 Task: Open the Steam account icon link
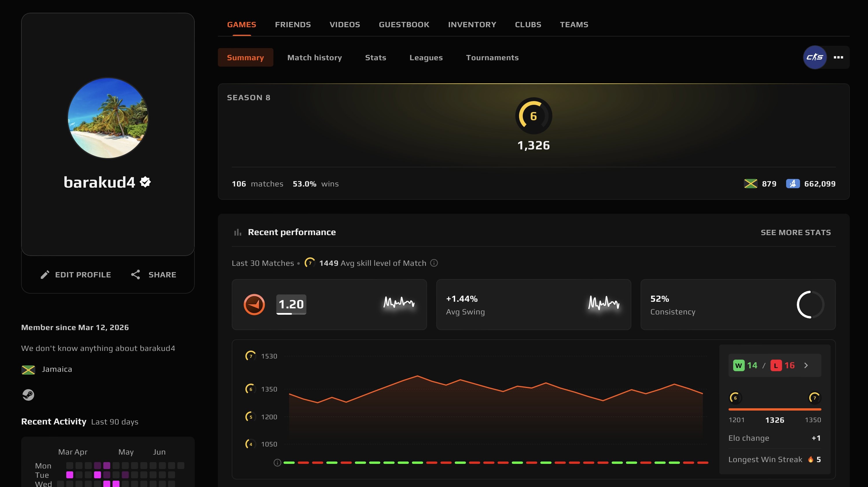pyautogui.click(x=28, y=395)
